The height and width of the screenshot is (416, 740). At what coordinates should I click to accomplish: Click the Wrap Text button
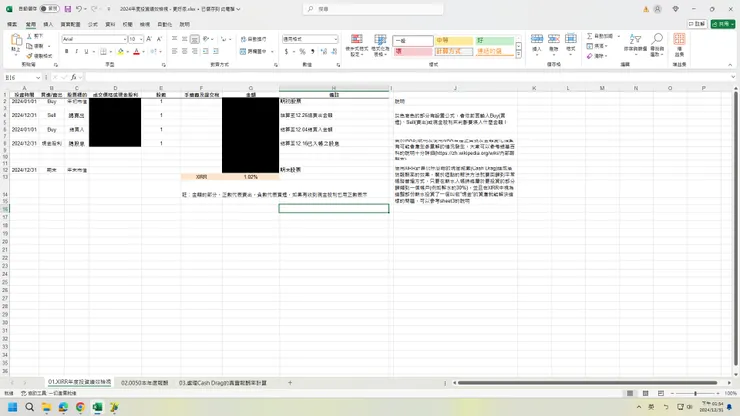point(253,39)
